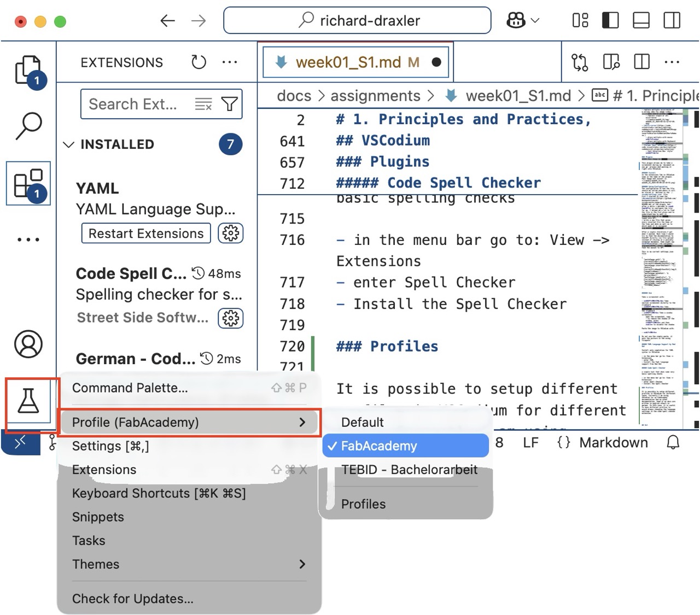Viewport: 700px width, 615px height.
Task: Open the notifications bell in status bar
Action: pyautogui.click(x=673, y=442)
